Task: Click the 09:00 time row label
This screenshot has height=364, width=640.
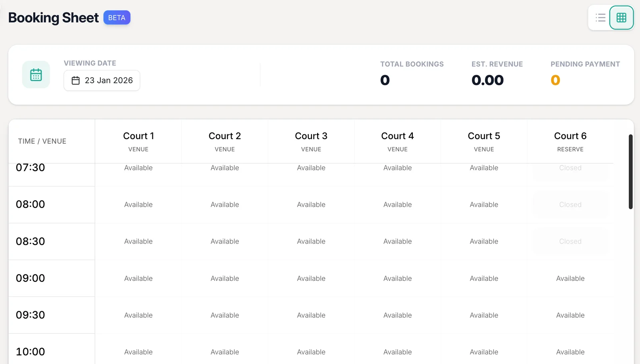Action: click(x=30, y=278)
